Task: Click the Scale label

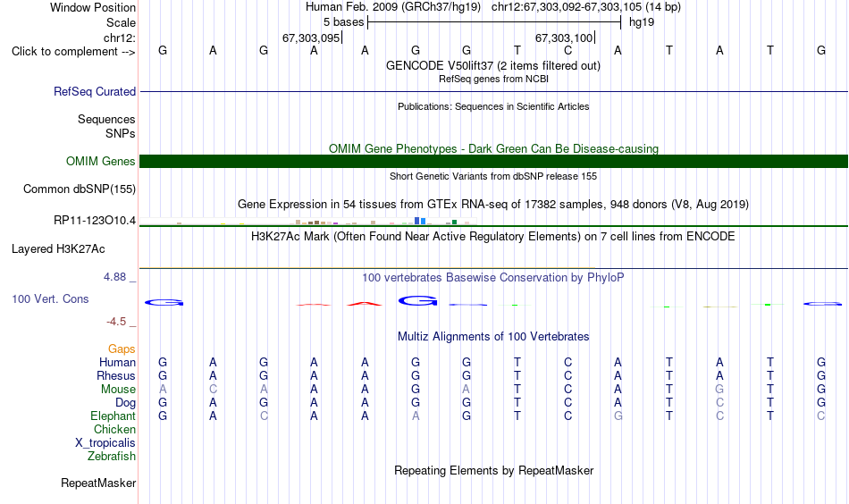Action: [x=121, y=22]
